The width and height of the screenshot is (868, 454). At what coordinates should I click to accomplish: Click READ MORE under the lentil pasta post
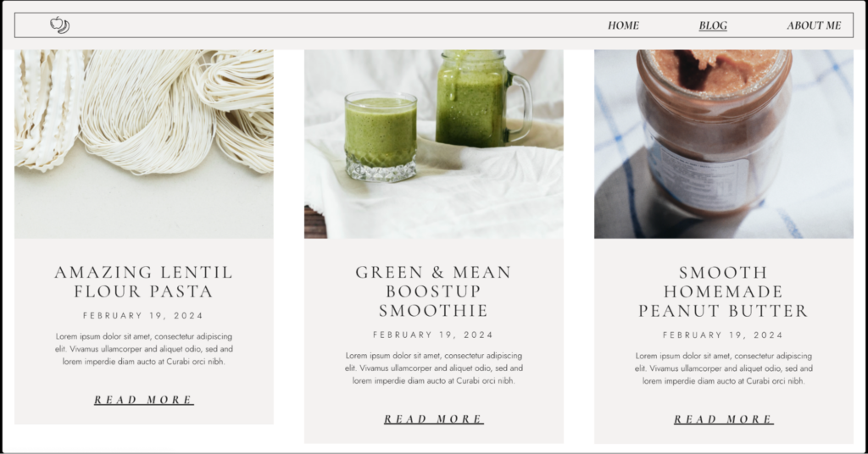[x=144, y=400]
